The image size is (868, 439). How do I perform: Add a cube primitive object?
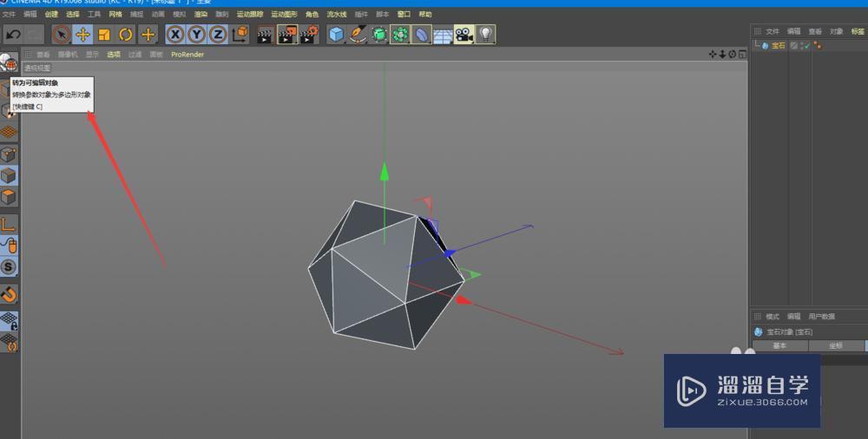[x=336, y=35]
